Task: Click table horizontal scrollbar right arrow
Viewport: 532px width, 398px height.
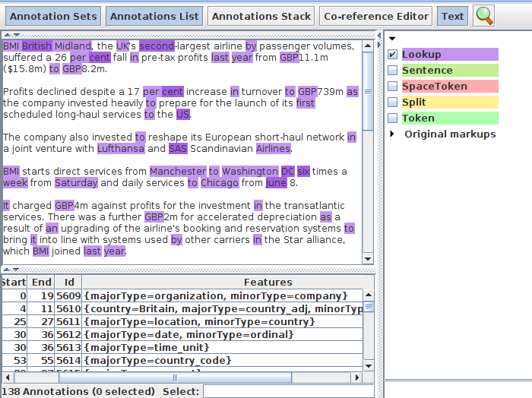Action: click(357, 377)
